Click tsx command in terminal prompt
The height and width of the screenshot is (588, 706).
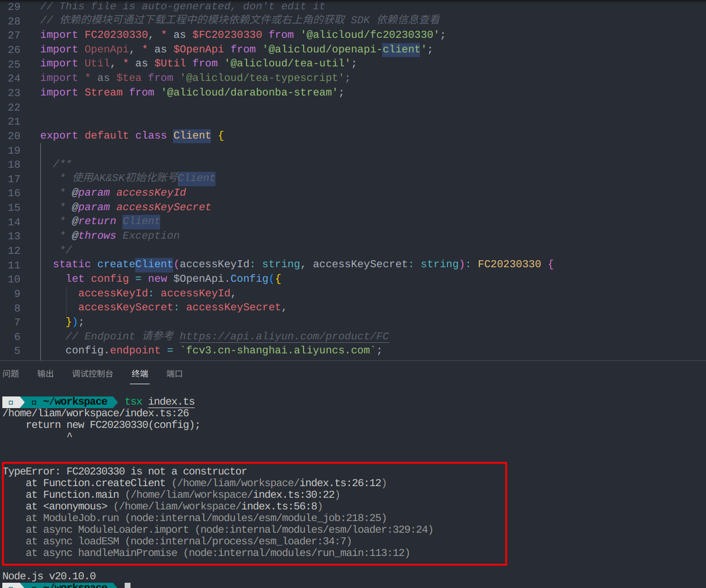point(133,402)
